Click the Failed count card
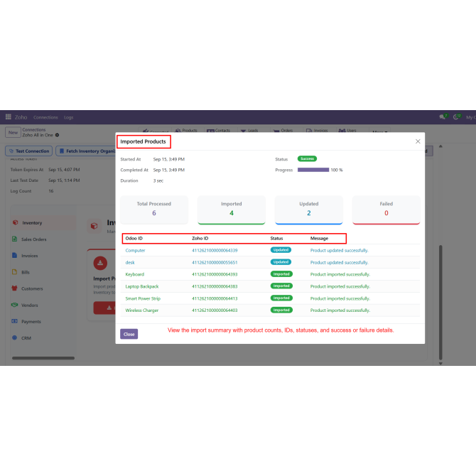 pyautogui.click(x=386, y=210)
